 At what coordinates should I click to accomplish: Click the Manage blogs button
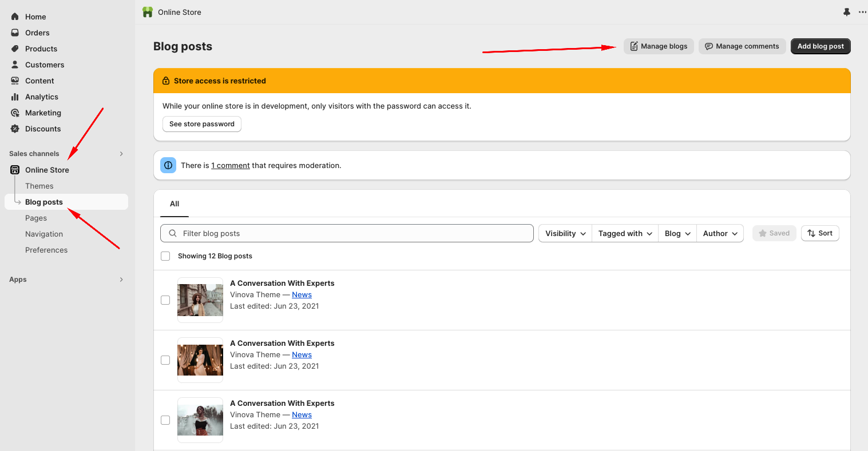tap(659, 46)
